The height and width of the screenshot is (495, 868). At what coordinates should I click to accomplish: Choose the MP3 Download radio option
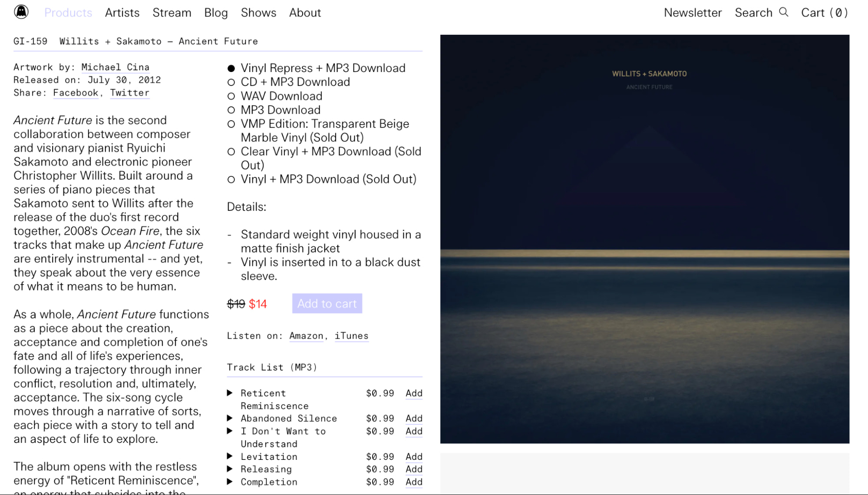click(231, 110)
